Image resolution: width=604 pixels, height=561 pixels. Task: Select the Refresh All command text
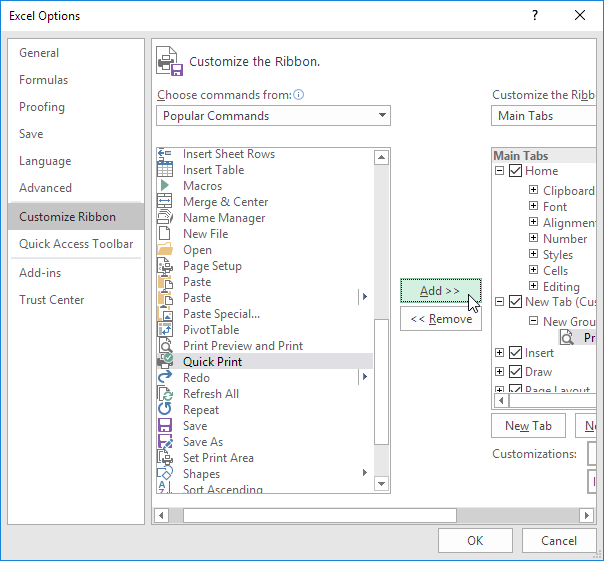pos(211,394)
